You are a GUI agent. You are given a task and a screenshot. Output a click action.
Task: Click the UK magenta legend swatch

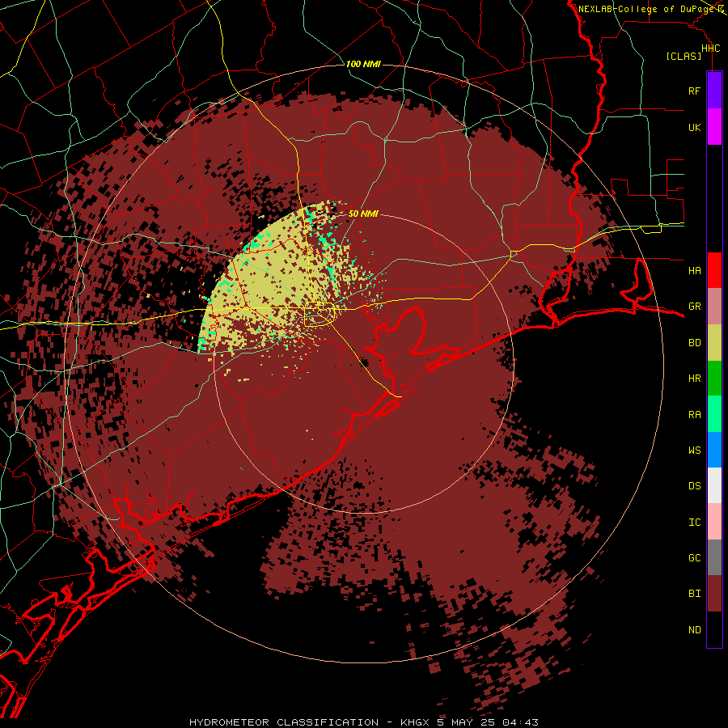[714, 127]
